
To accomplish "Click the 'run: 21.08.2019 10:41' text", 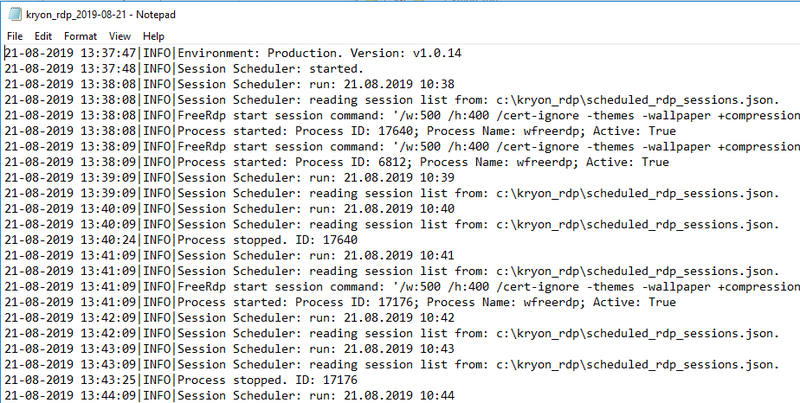I will coord(382,256).
